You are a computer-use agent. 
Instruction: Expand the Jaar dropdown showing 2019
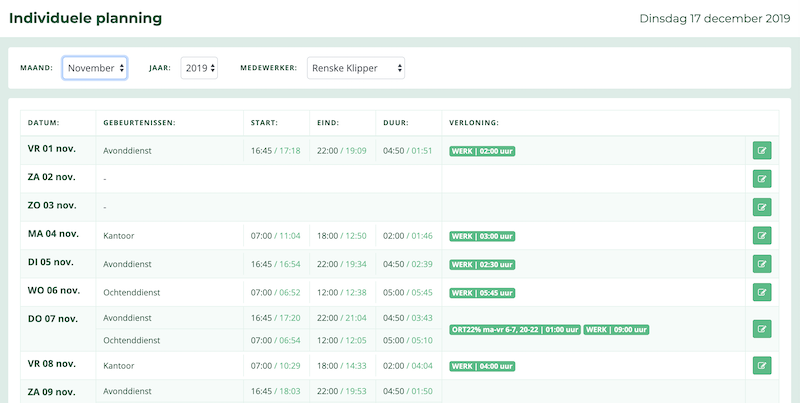[x=199, y=68]
